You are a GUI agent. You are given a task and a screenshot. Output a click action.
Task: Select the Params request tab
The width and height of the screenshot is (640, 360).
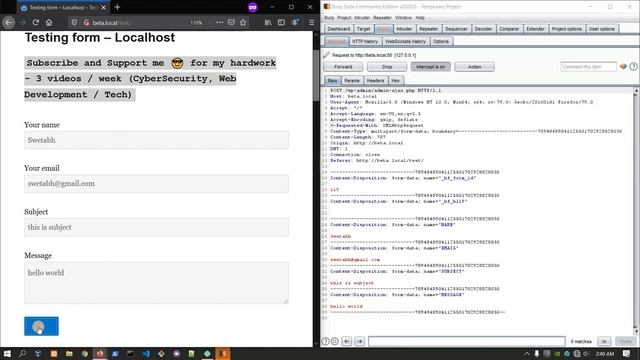point(351,80)
